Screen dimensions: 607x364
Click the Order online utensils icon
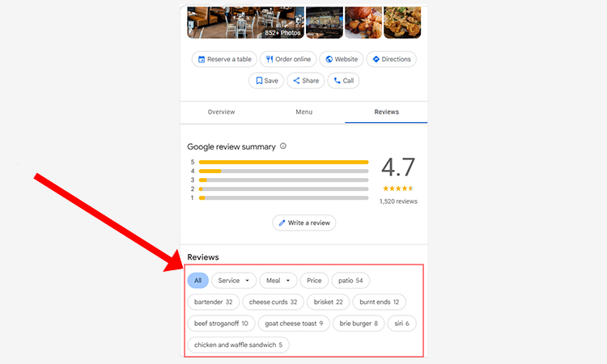(x=270, y=59)
